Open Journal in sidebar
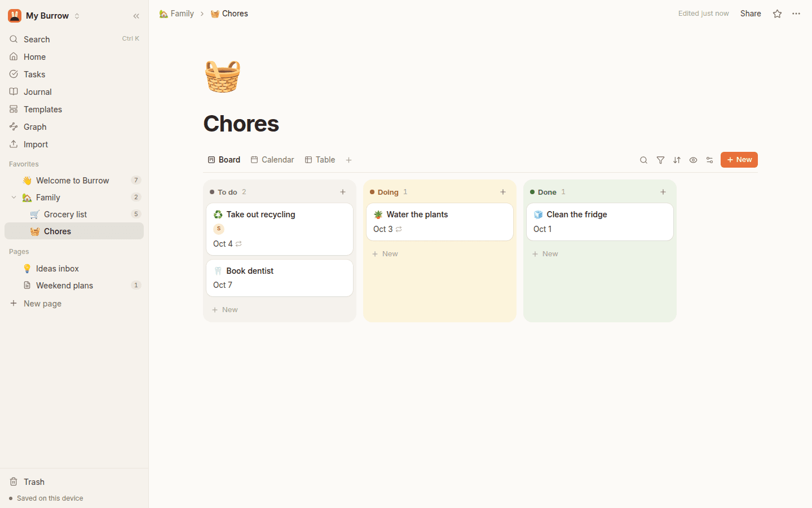812x508 pixels. 74,92
